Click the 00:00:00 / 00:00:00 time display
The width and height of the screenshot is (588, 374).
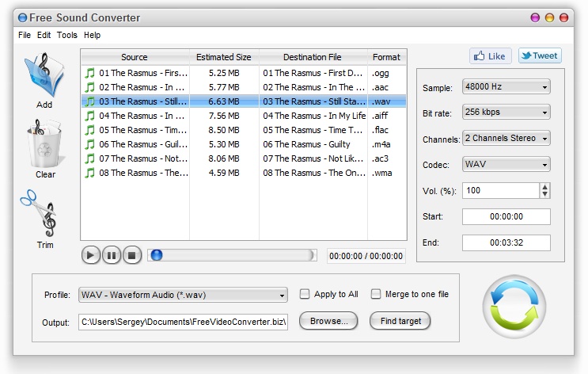pos(366,256)
